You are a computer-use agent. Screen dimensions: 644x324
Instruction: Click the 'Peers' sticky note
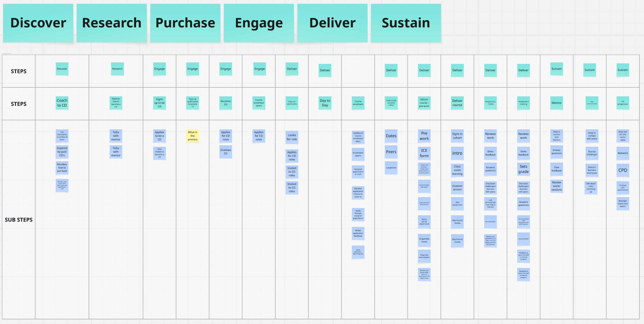tap(391, 152)
